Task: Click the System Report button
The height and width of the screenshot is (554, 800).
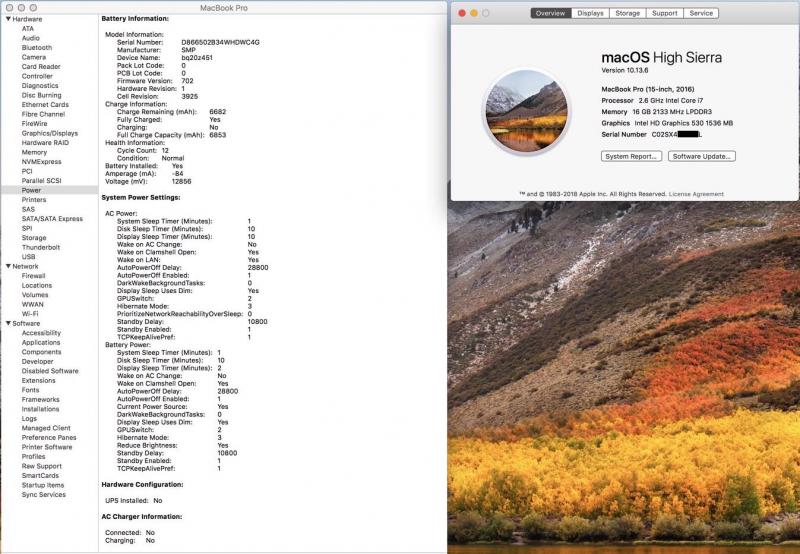Action: click(x=631, y=156)
